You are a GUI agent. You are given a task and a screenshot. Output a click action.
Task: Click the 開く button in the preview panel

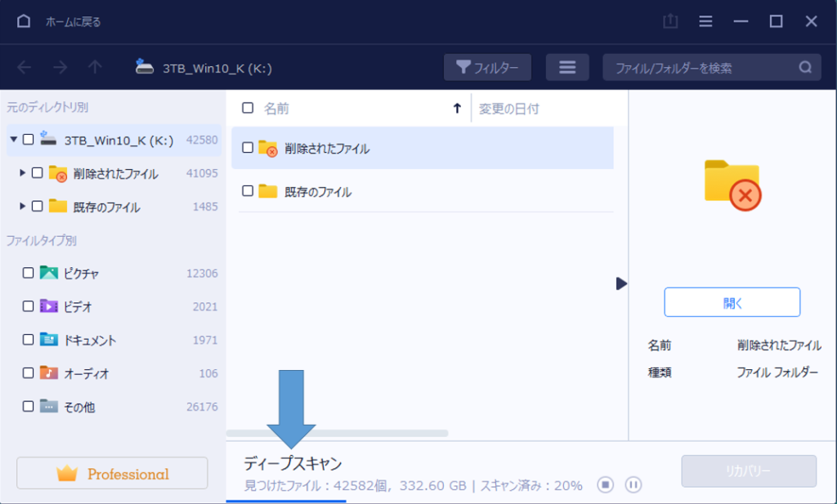[x=732, y=301]
